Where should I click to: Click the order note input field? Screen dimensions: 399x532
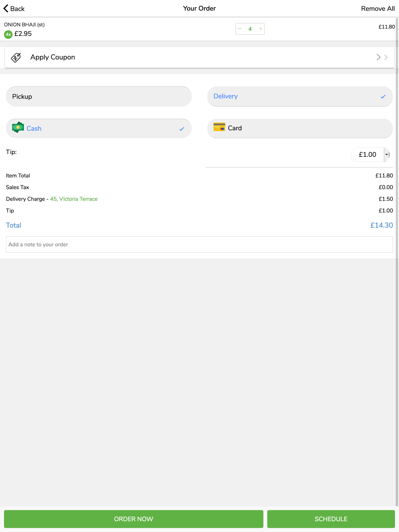pyautogui.click(x=199, y=244)
